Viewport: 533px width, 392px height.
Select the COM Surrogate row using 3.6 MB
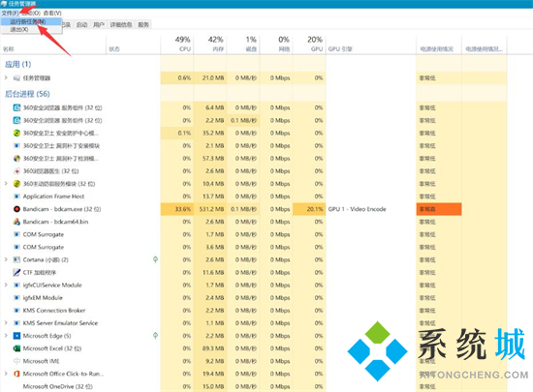click(x=254, y=247)
